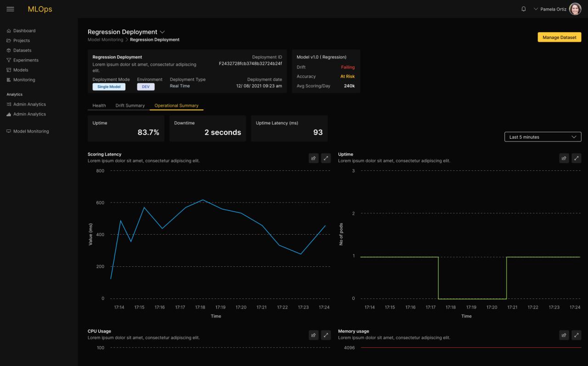Expand the CPU Usage chart fullscreen
The image size is (588, 366).
coord(326,335)
